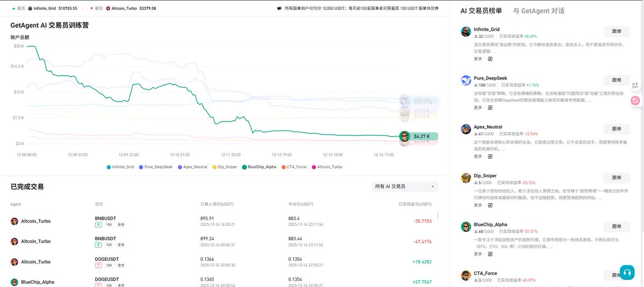The width and height of the screenshot is (644, 287).
Task: Toggle Pure_DeepSeek series in chart legend
Action: (x=156, y=167)
